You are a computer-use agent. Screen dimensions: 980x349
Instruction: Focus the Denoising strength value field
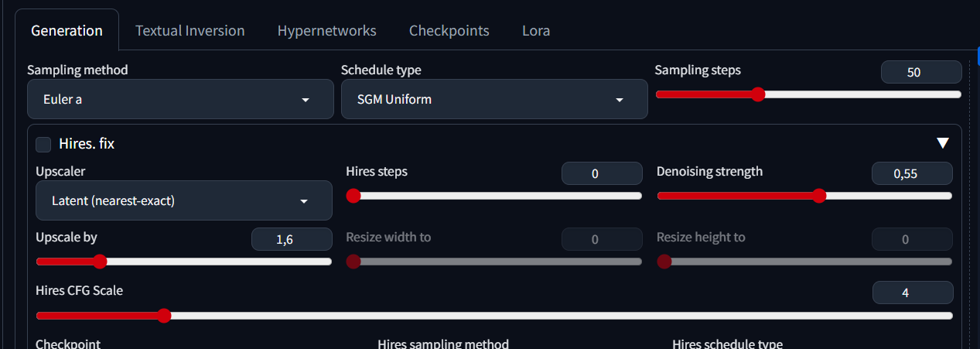(x=911, y=174)
